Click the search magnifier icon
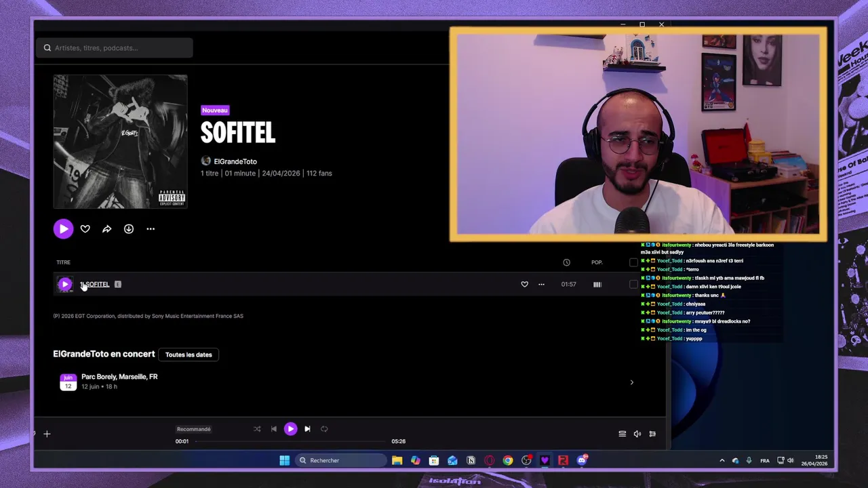868x488 pixels. point(47,48)
